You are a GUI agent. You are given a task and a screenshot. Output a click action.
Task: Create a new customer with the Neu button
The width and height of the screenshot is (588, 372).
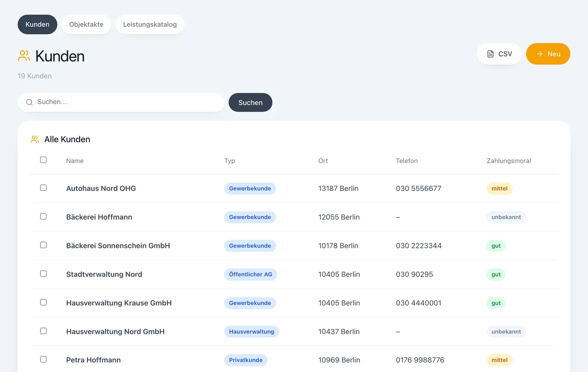coord(548,54)
